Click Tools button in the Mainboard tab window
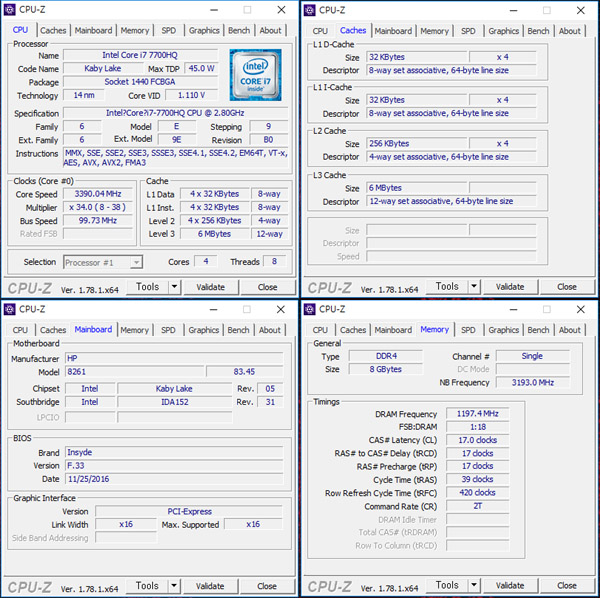This screenshot has height=598, width=600. click(147, 586)
